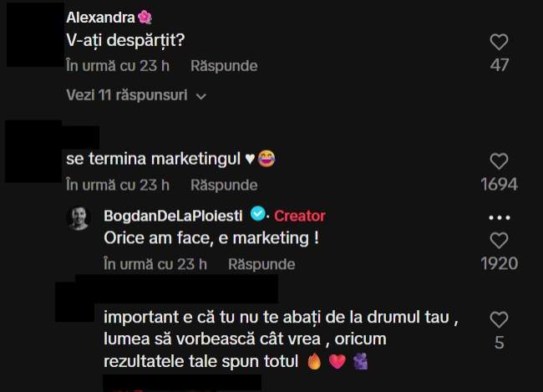Click the 47 likes count
The image size is (543, 392).
pos(499,65)
